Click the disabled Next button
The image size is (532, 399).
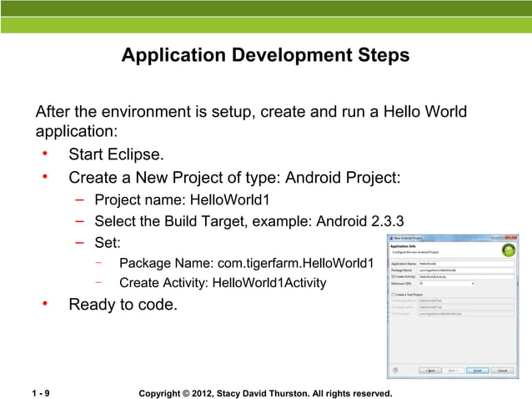click(x=453, y=369)
